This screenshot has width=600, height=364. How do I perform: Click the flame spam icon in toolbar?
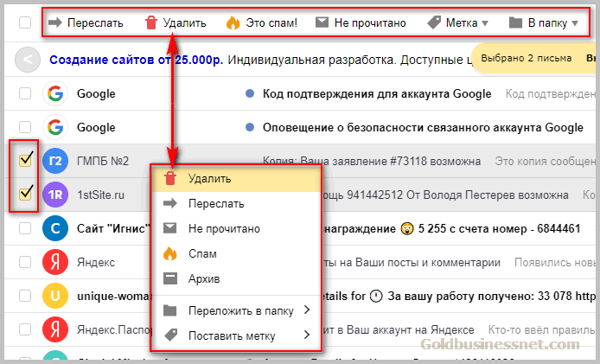233,22
